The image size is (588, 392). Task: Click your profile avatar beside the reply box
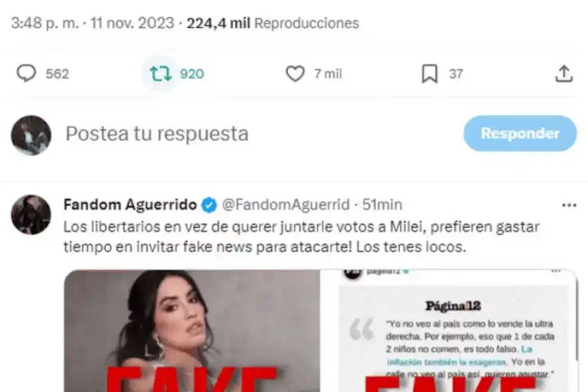coord(31,135)
